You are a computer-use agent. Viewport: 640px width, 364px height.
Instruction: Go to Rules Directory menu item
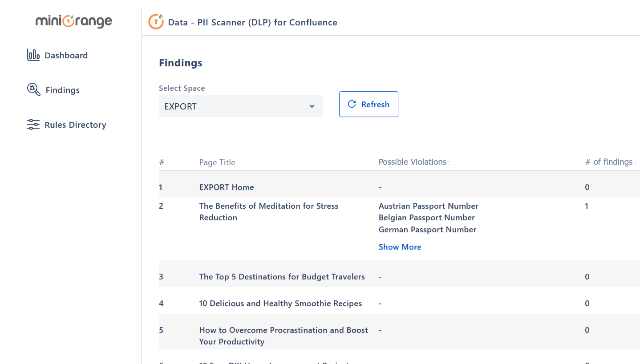coord(75,125)
